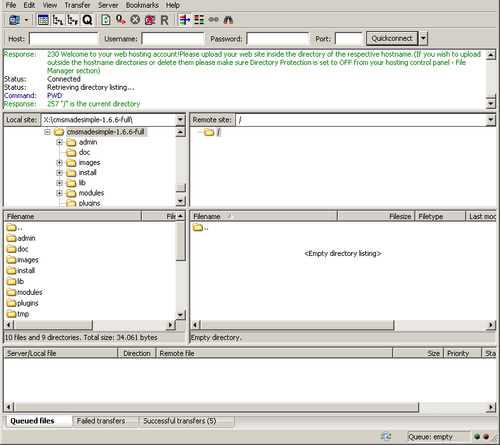
Task: Expand the install folder in local tree
Action: tap(59, 173)
